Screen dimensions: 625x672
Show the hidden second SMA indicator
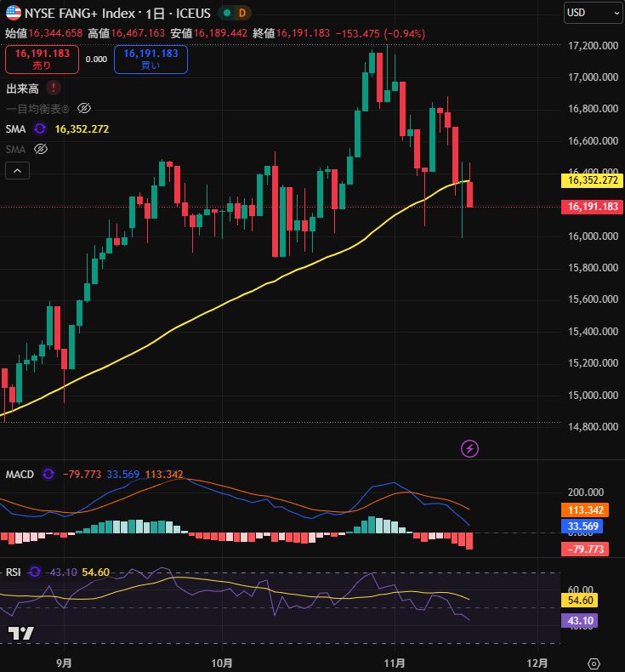point(40,149)
